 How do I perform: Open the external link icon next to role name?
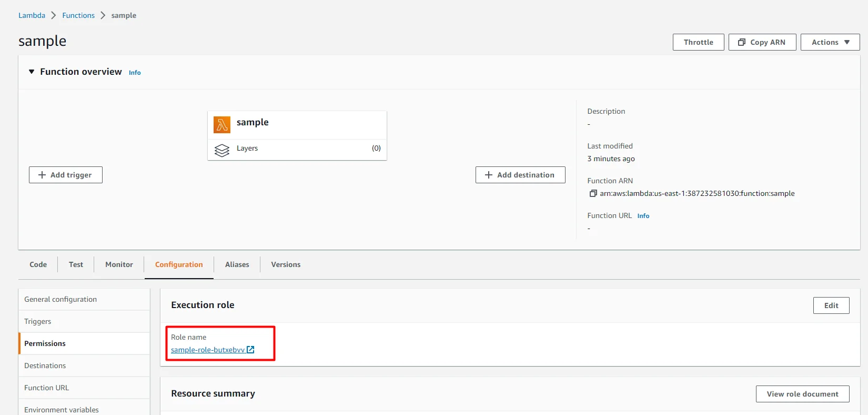pos(251,350)
